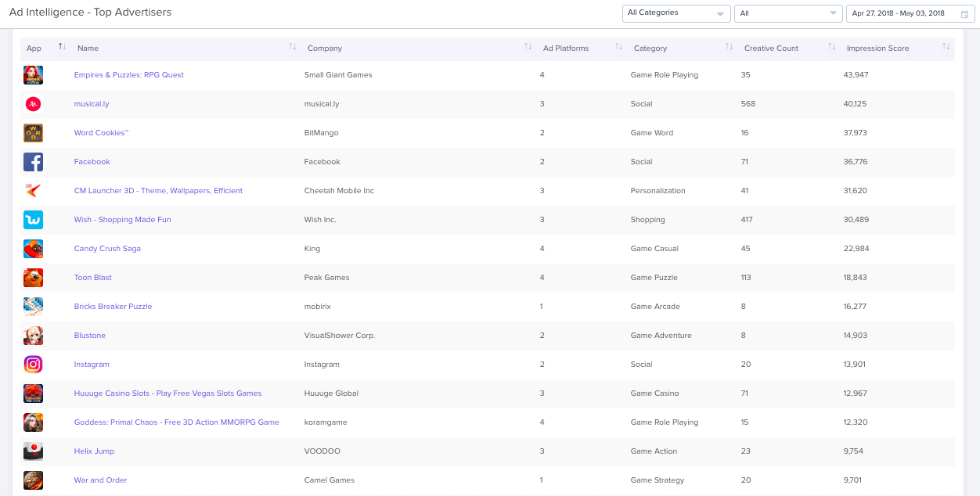Open the Facebook app name link

tap(92, 162)
